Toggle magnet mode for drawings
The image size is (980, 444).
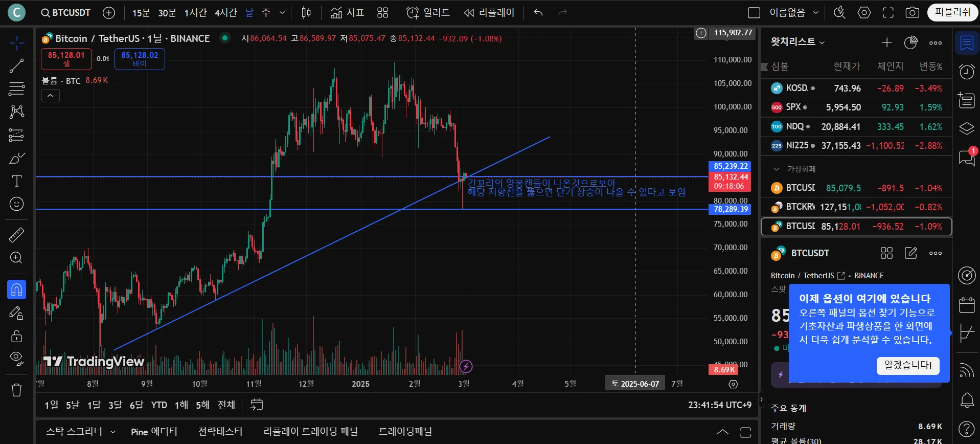17,290
